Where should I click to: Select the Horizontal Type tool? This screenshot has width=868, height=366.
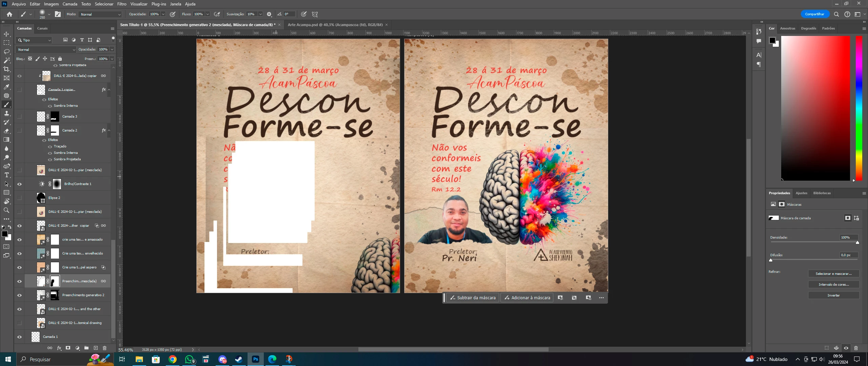point(6,175)
